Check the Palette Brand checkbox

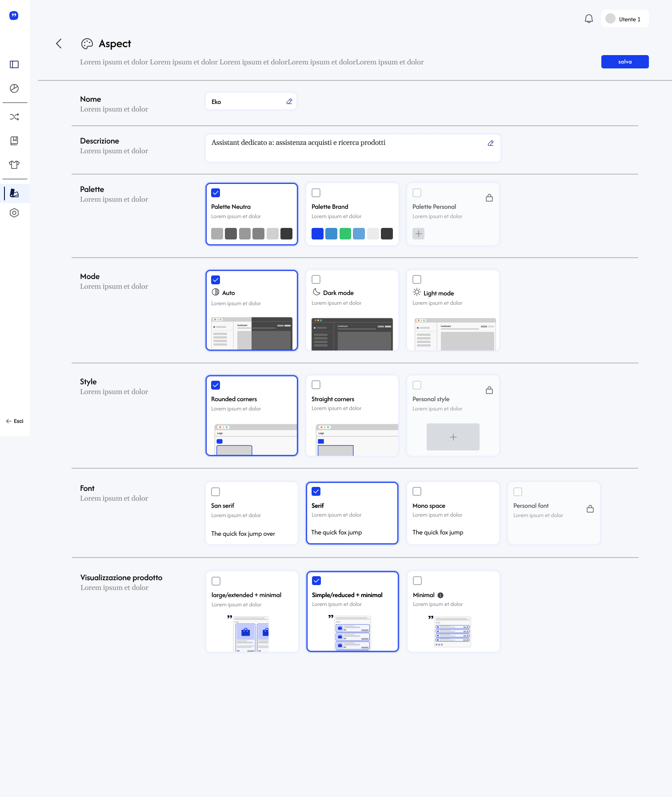316,193
